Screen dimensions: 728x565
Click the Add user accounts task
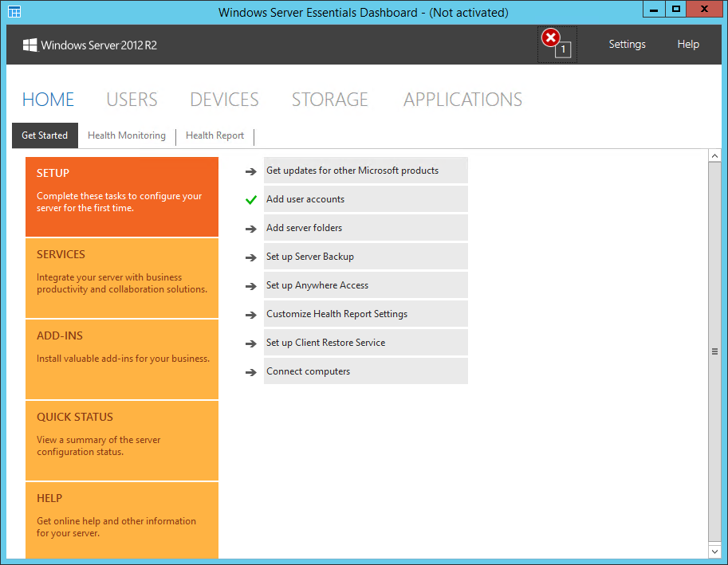tap(366, 199)
